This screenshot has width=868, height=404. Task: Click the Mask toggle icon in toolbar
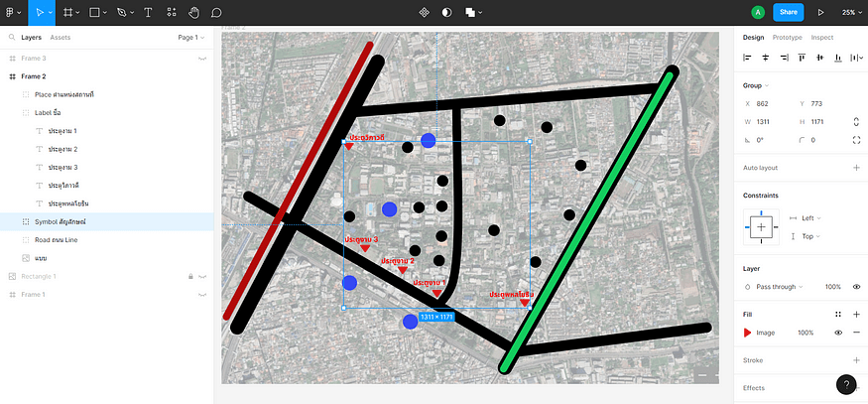[x=446, y=13]
